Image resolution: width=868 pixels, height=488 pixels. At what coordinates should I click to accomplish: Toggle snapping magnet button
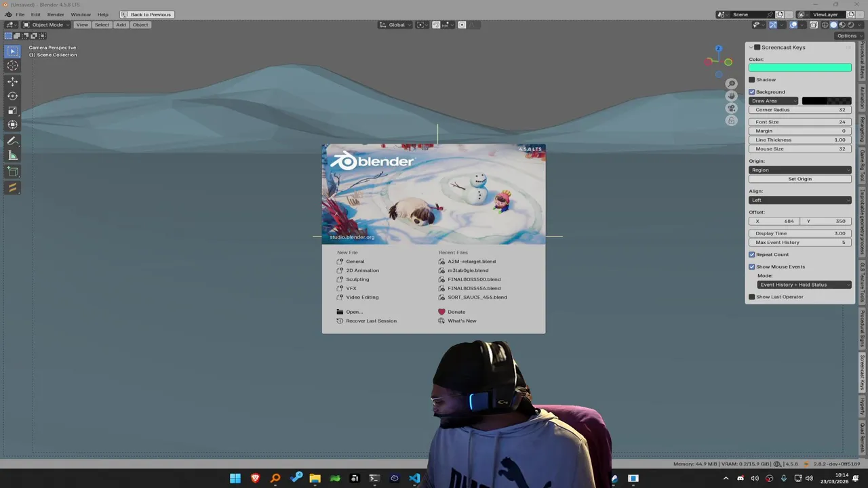pos(436,25)
